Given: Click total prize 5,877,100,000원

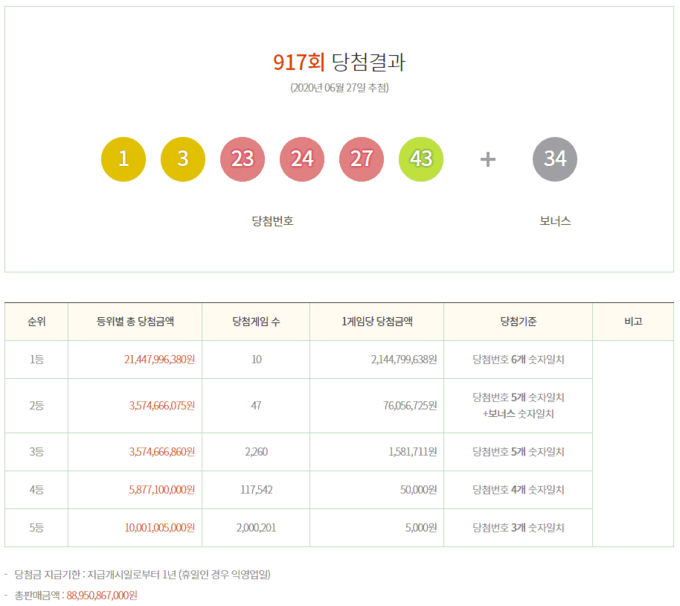Looking at the screenshot, I should (162, 490).
